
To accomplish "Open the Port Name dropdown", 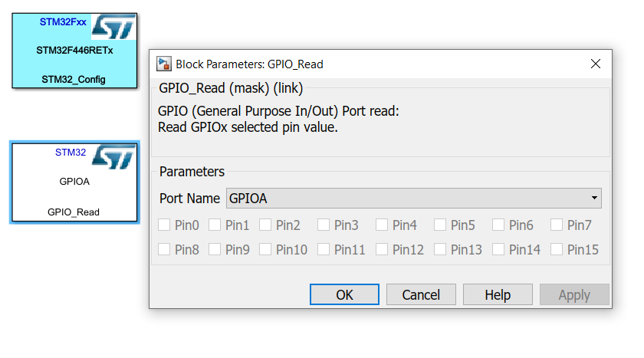I will pyautogui.click(x=413, y=199).
